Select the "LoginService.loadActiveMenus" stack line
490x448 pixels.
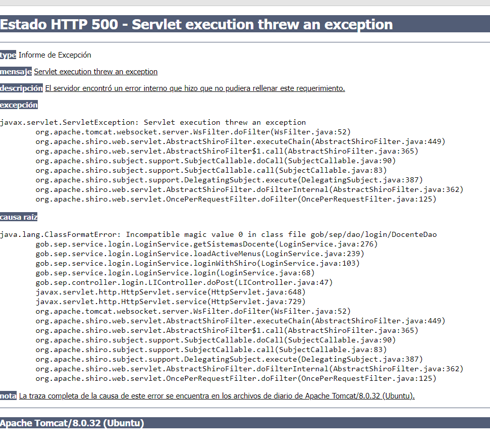pos(200,254)
